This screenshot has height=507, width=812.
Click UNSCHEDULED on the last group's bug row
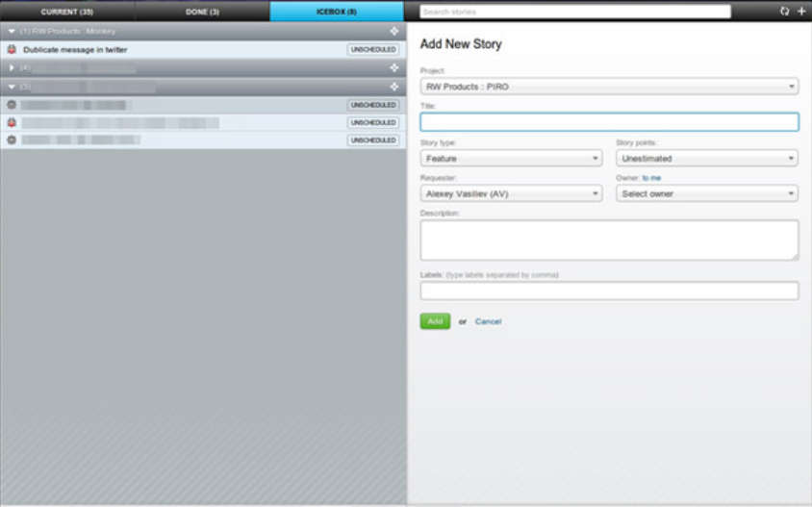click(x=373, y=123)
